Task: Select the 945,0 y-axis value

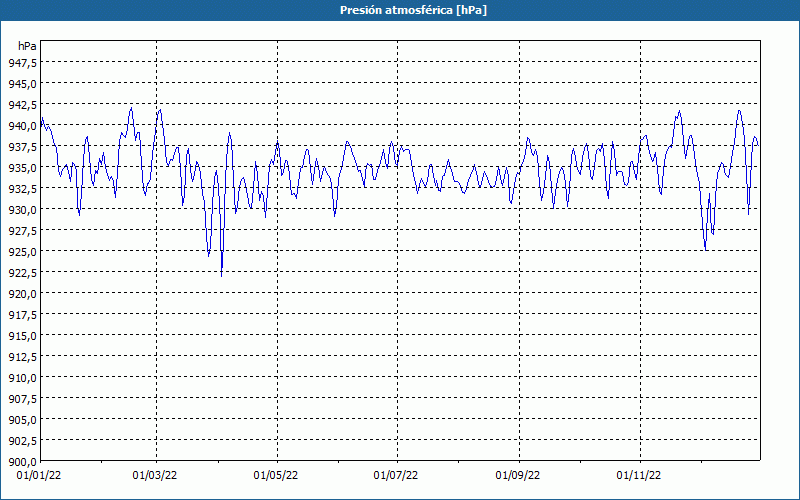Action: point(22,84)
